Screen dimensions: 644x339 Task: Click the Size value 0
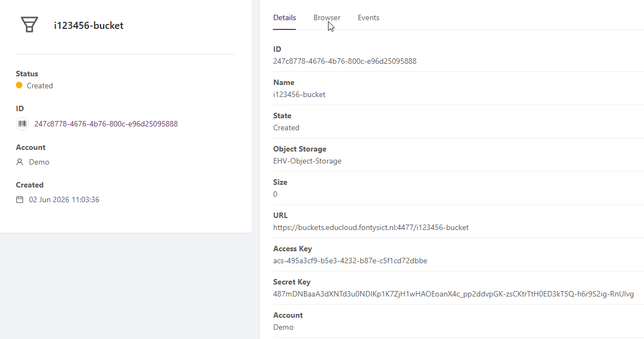(275, 194)
